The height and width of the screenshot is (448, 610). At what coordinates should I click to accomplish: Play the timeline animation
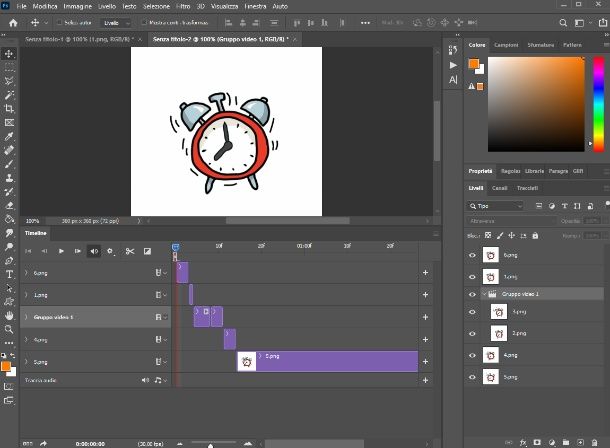point(61,251)
